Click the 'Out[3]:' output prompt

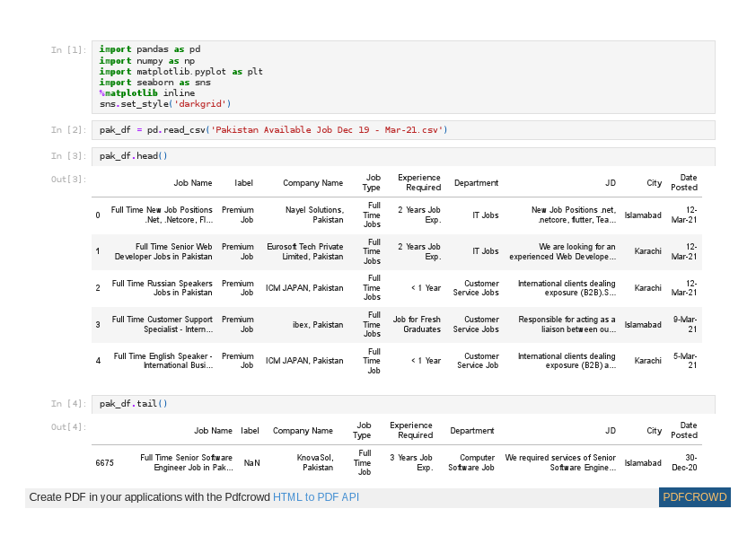coord(69,180)
